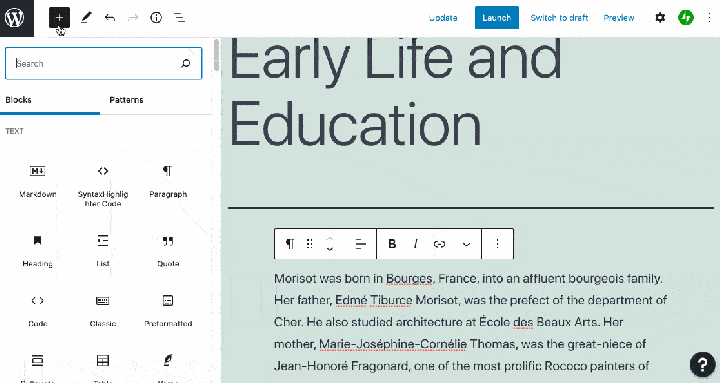This screenshot has height=383, width=720.
Task: Switch to the Blocks tab
Action: pyautogui.click(x=18, y=100)
